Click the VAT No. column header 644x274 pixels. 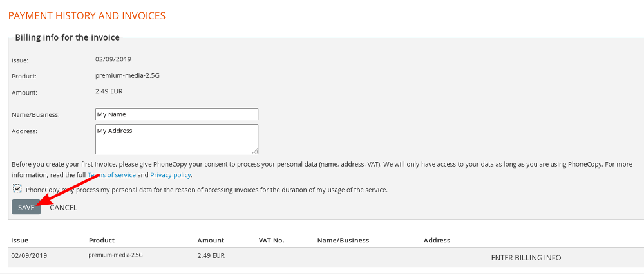pyautogui.click(x=272, y=241)
